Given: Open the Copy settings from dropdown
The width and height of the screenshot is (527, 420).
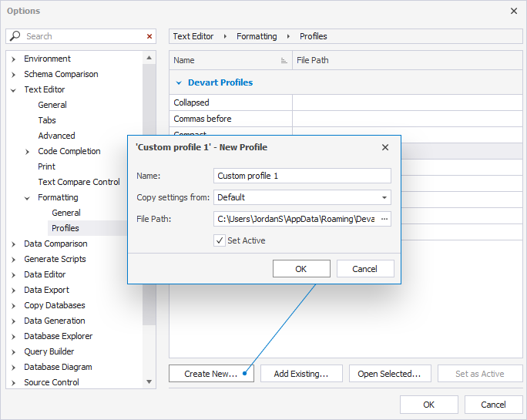Looking at the screenshot, I should pos(384,197).
